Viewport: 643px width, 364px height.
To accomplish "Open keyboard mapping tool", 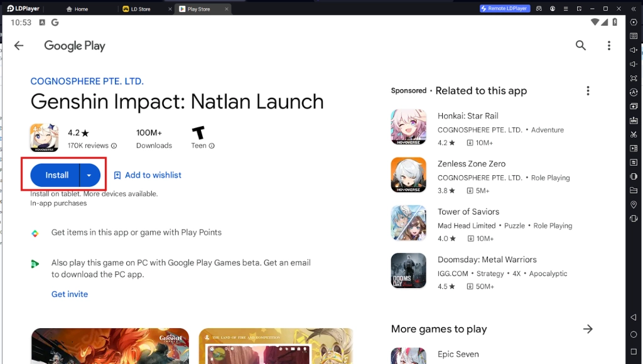I will tap(634, 36).
